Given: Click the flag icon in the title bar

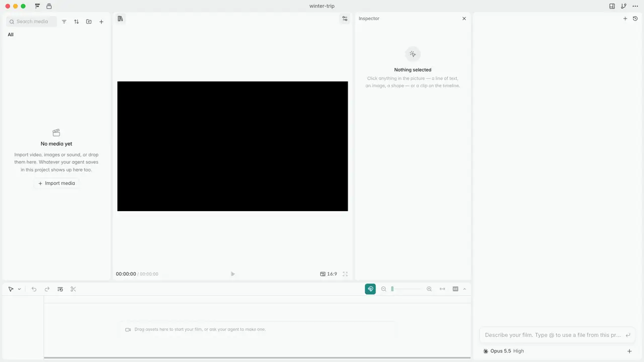Looking at the screenshot, I should 37,6.
